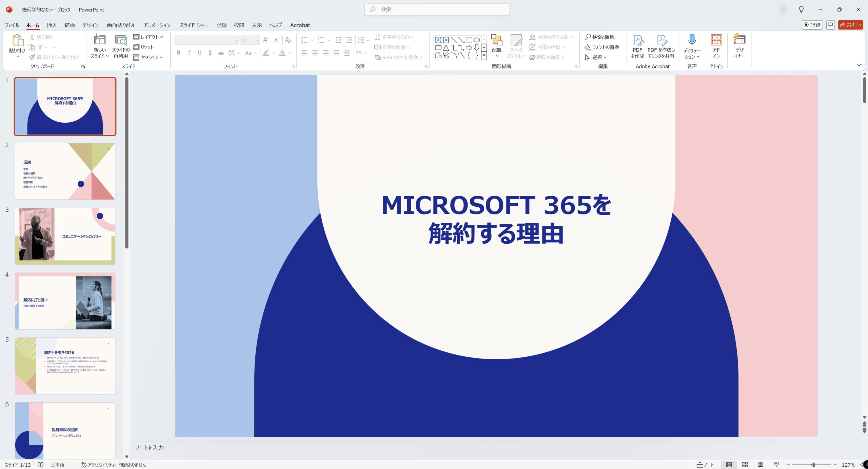Image resolution: width=868 pixels, height=469 pixels.
Task: Toggle the Notes (ノート) pane
Action: click(705, 465)
